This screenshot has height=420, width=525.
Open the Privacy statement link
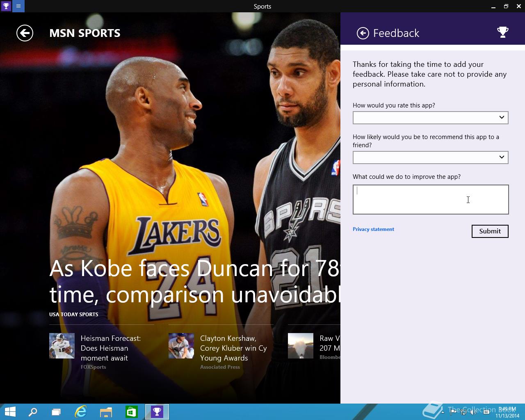click(x=373, y=229)
